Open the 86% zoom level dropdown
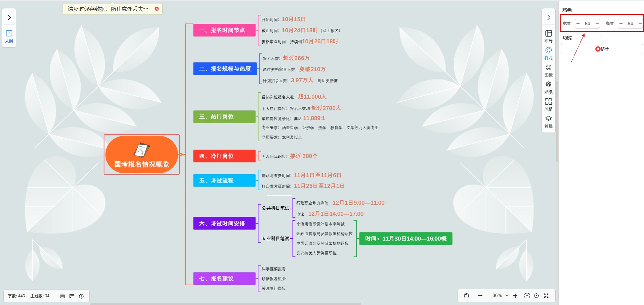The width and height of the screenshot is (644, 305). (x=500, y=296)
